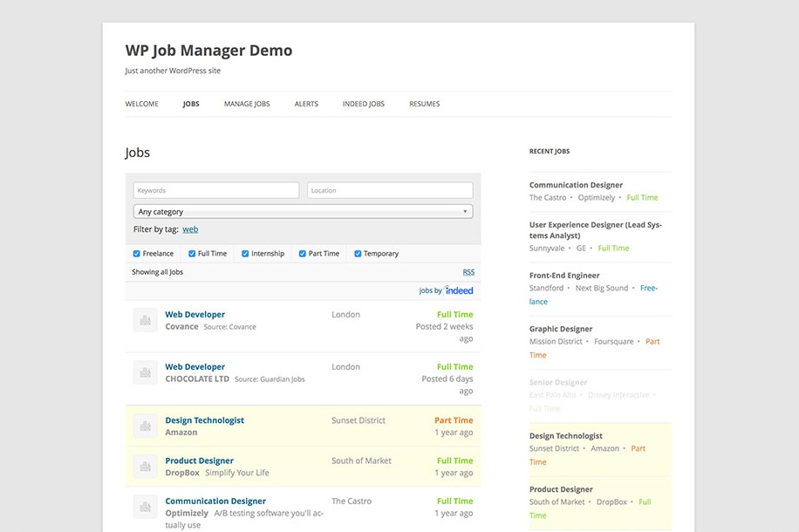Click the Optimizely Communication Designer logo placeholder
This screenshot has width=799, height=532.
145,507
